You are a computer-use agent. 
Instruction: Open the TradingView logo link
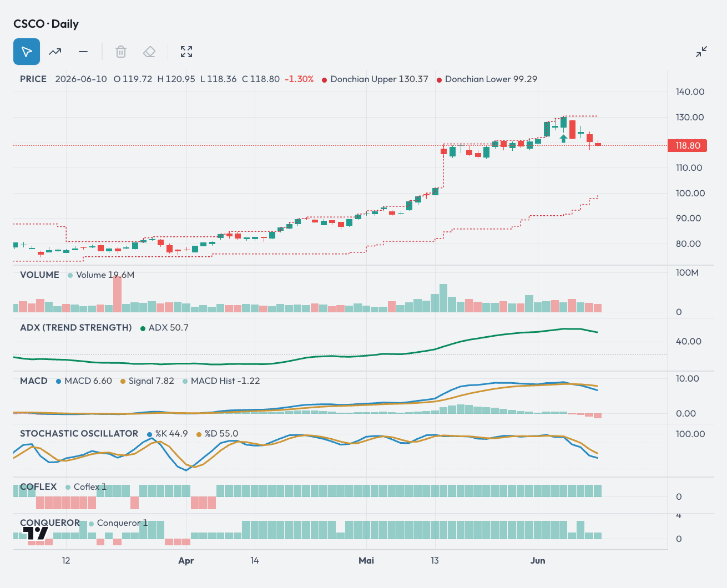(x=36, y=533)
